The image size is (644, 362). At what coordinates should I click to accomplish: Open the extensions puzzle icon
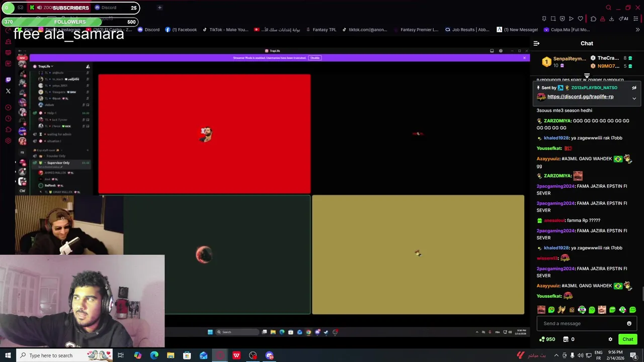click(593, 19)
